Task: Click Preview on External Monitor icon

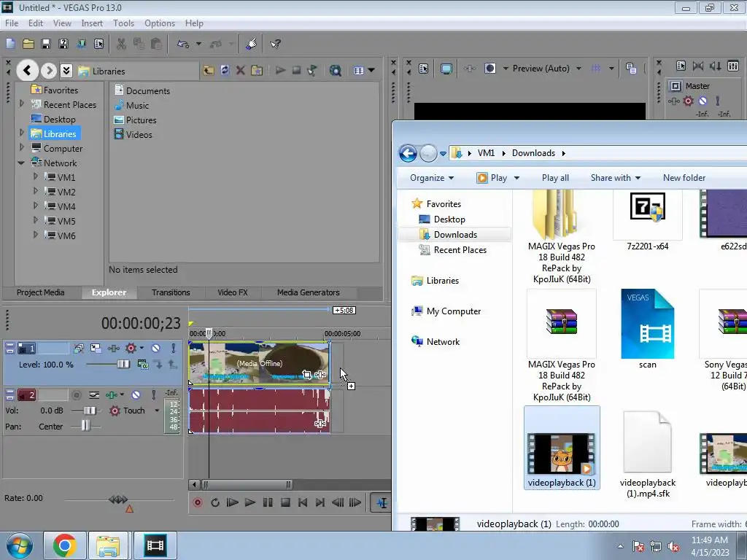Action: [446, 69]
